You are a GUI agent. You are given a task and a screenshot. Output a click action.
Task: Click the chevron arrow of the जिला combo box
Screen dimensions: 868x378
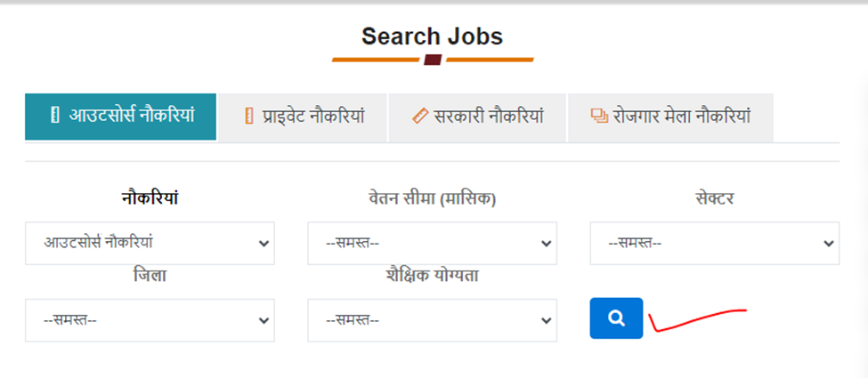(264, 320)
